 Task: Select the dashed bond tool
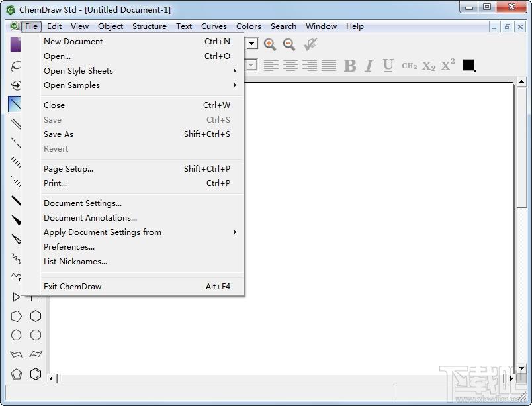pyautogui.click(x=16, y=142)
